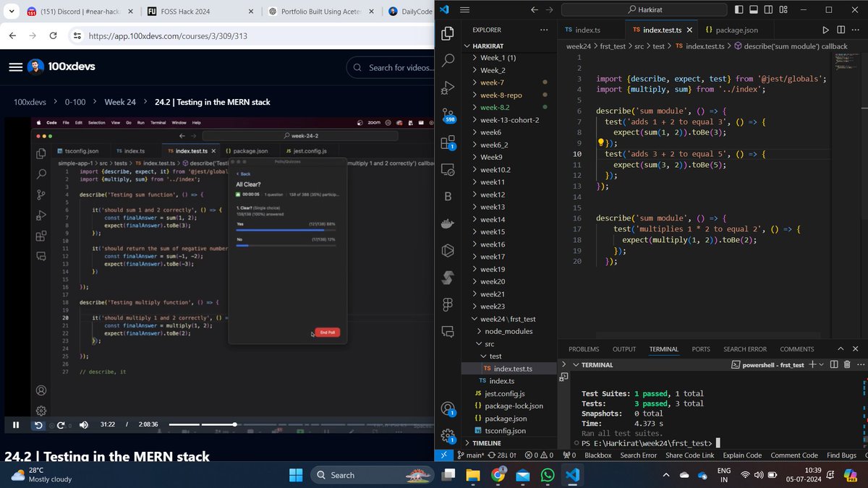Image resolution: width=868 pixels, height=488 pixels.
Task: Open the OUTPUT panel tab
Action: click(624, 349)
